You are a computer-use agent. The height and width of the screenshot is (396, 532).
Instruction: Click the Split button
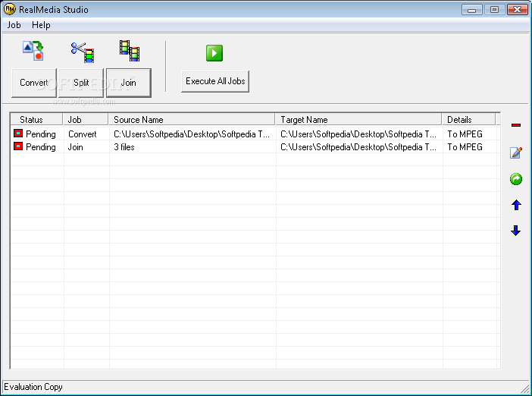pos(81,83)
